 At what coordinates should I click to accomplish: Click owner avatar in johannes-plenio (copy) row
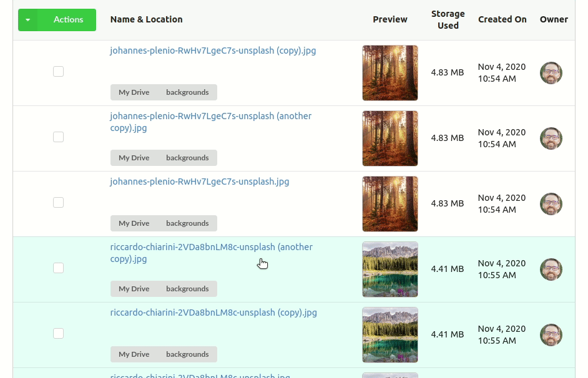551,73
